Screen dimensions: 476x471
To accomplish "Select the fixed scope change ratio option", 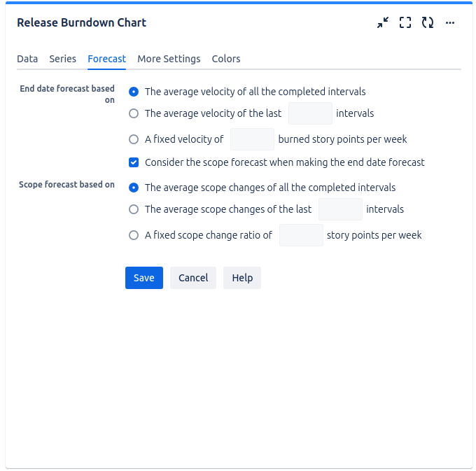I will [x=134, y=235].
